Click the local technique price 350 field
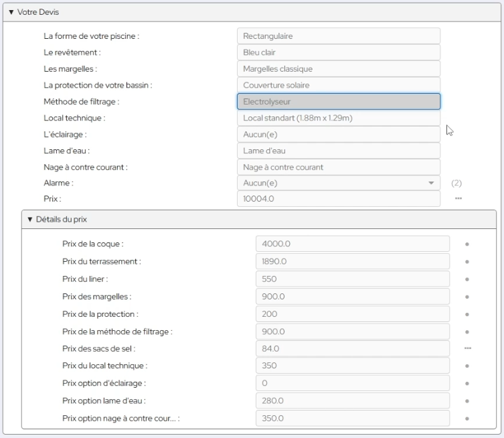The image size is (504, 438). [353, 366]
